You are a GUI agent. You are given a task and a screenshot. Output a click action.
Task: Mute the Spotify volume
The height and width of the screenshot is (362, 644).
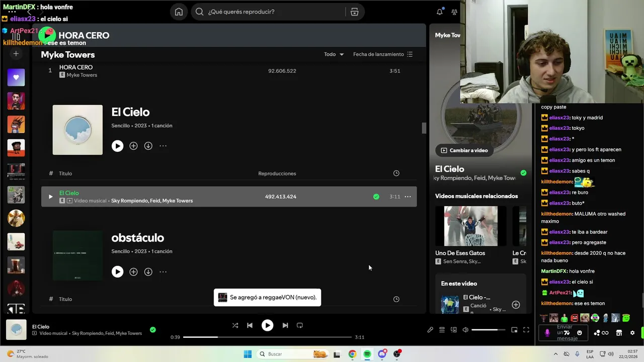[465, 330]
